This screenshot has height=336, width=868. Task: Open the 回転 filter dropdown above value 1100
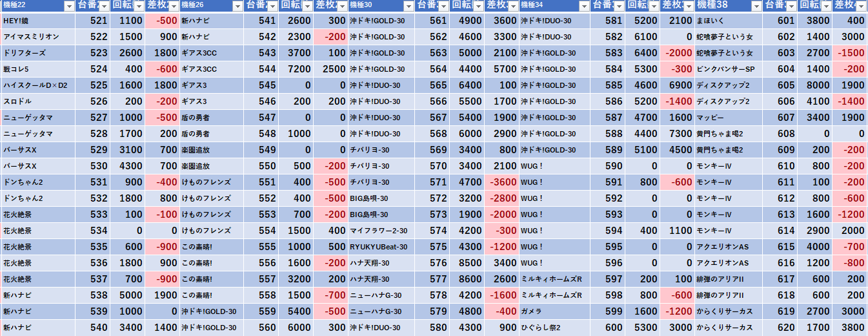[139, 6]
